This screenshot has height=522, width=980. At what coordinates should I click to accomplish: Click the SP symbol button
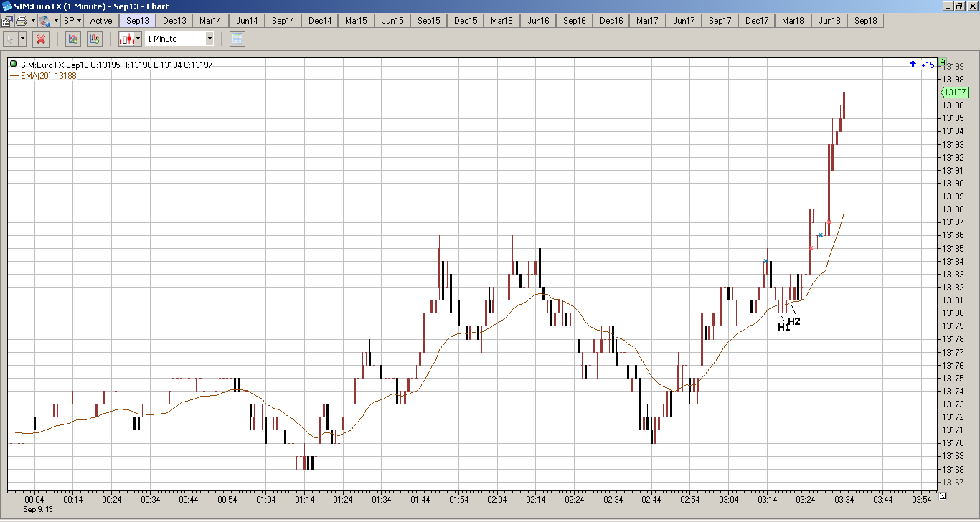pyautogui.click(x=69, y=21)
